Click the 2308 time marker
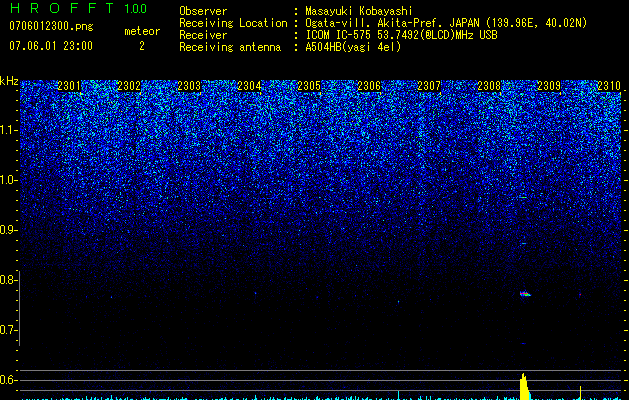Viewport: 629px width, 400px height. (x=489, y=86)
